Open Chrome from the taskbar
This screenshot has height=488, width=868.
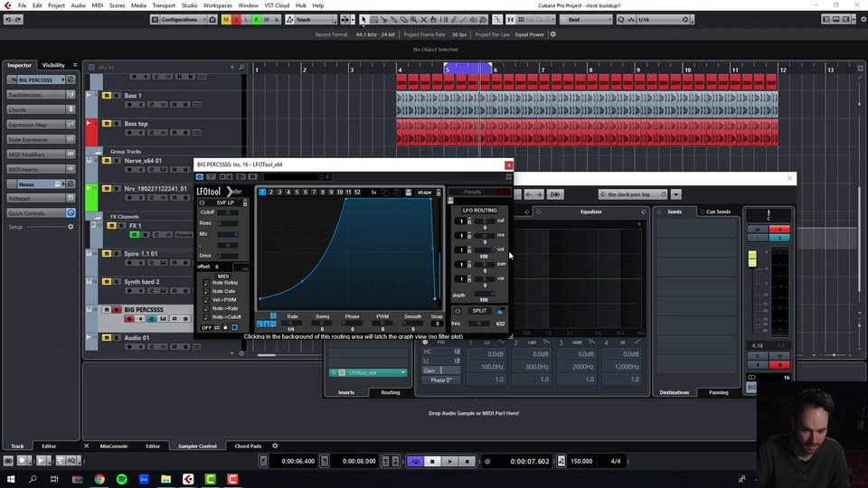point(99,479)
